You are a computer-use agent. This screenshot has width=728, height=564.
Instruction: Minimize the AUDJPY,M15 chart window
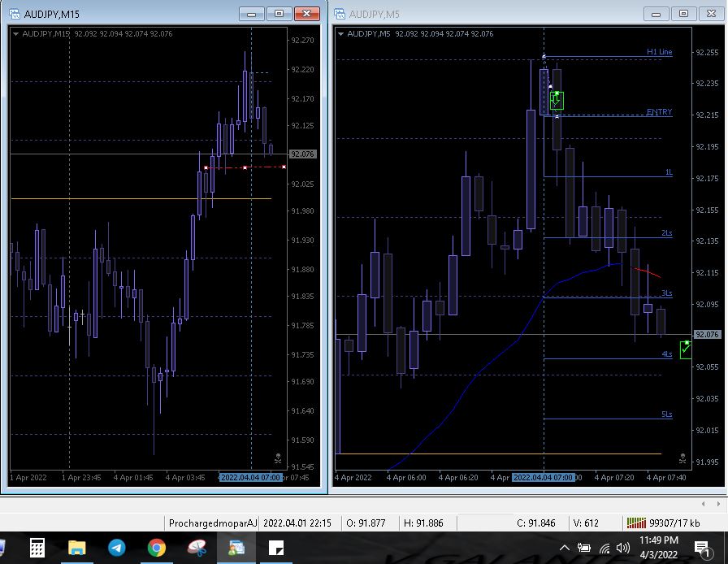click(252, 14)
